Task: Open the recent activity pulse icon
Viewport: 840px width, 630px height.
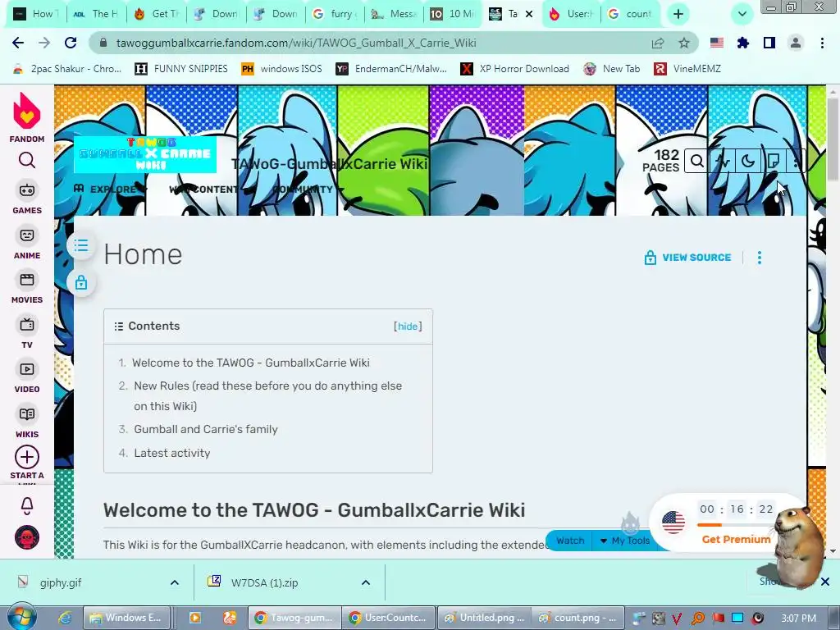Action: tap(722, 161)
